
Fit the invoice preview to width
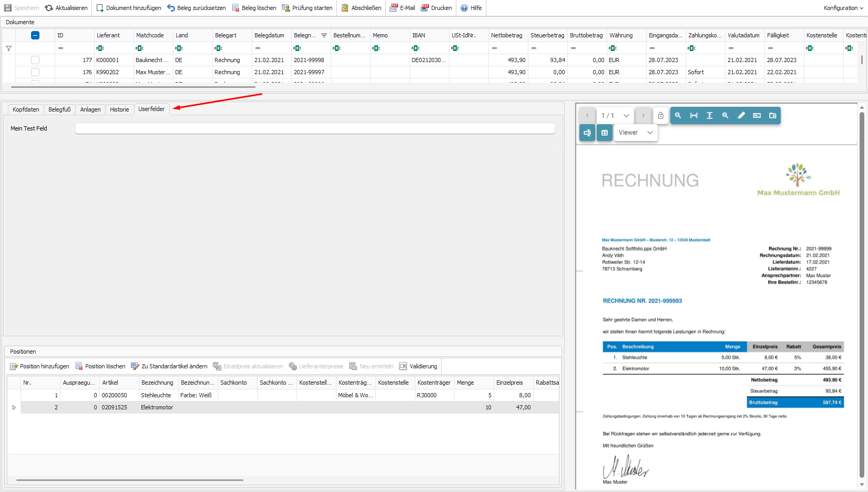click(693, 116)
